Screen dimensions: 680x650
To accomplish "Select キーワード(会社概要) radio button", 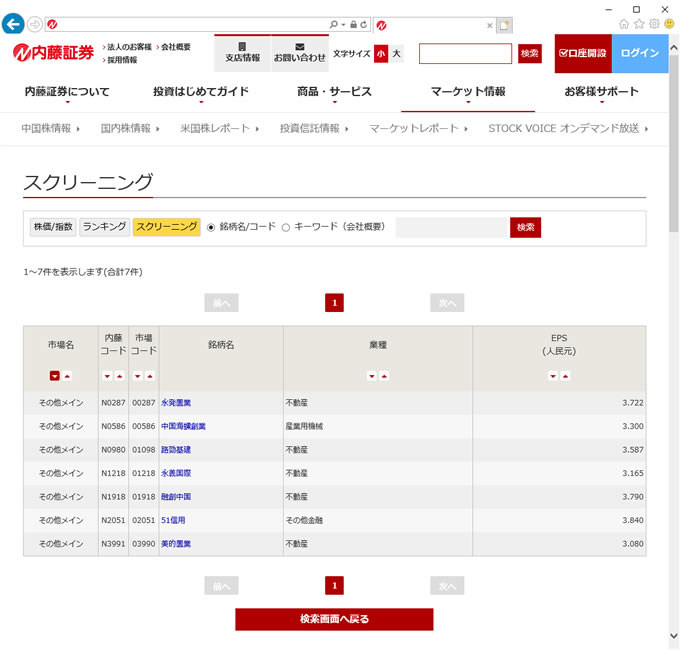I will pos(286,227).
